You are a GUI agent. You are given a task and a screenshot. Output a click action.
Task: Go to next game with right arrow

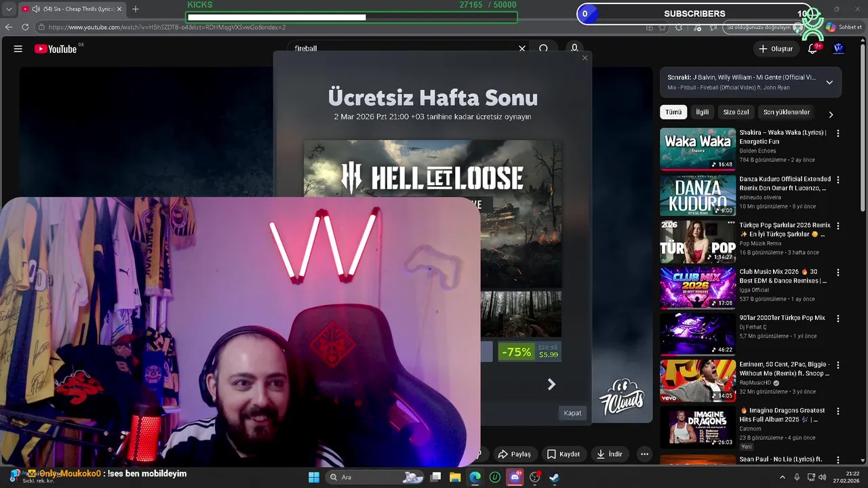point(551,384)
